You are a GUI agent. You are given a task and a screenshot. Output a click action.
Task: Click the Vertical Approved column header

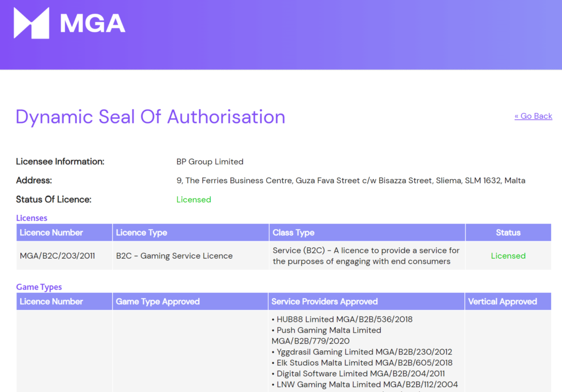(x=502, y=302)
